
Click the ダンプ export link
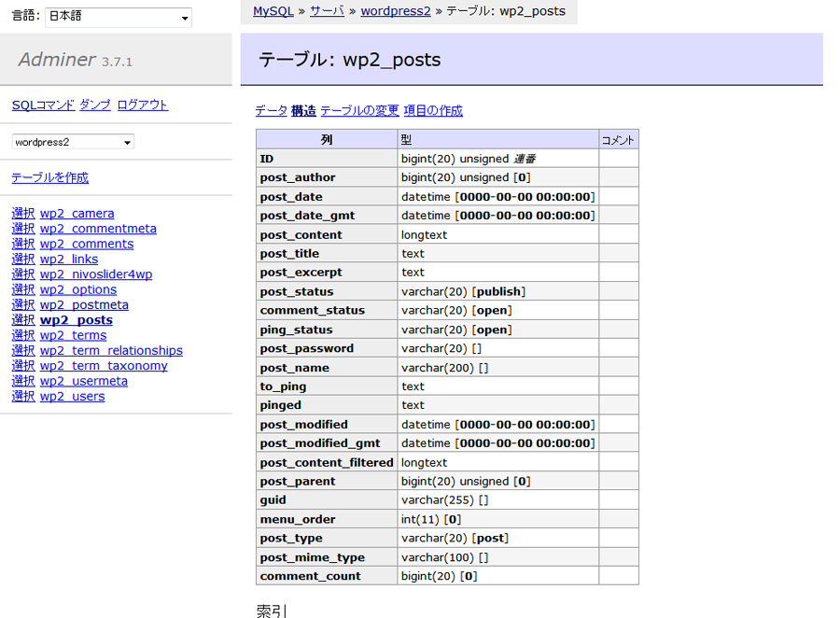pos(95,105)
